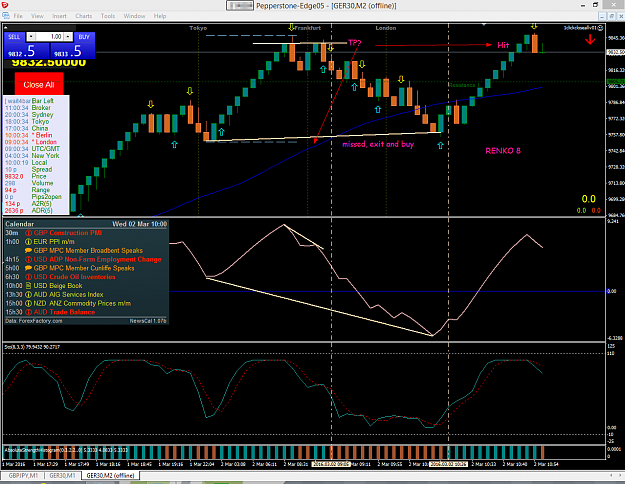The width and height of the screenshot is (625, 484).
Task: Click the 9833.5 buy price panel
Action: [x=73, y=51]
